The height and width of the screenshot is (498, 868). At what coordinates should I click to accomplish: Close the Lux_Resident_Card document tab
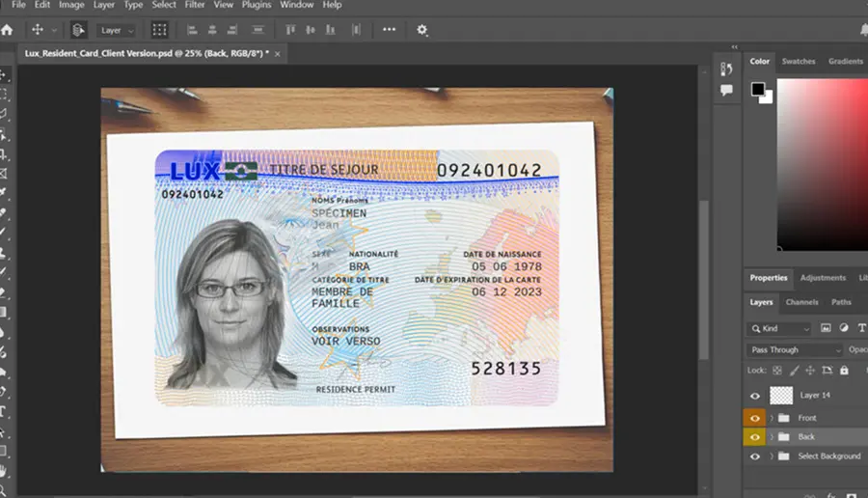point(278,54)
